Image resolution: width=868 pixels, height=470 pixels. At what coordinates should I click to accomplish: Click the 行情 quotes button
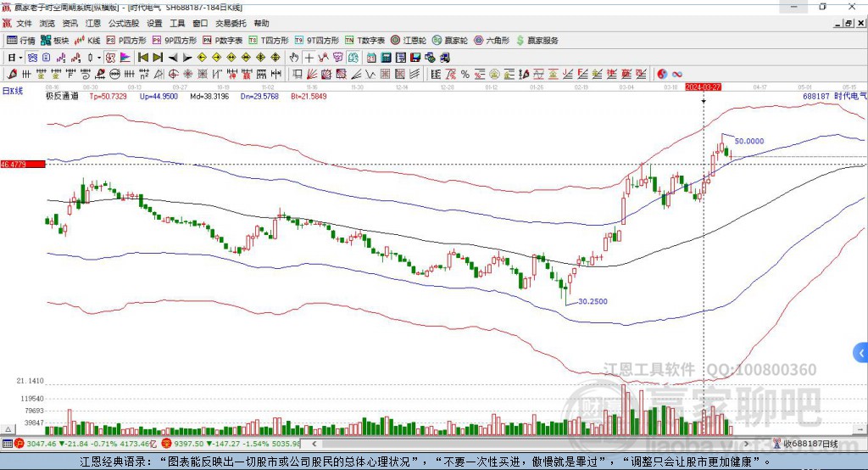(x=21, y=41)
